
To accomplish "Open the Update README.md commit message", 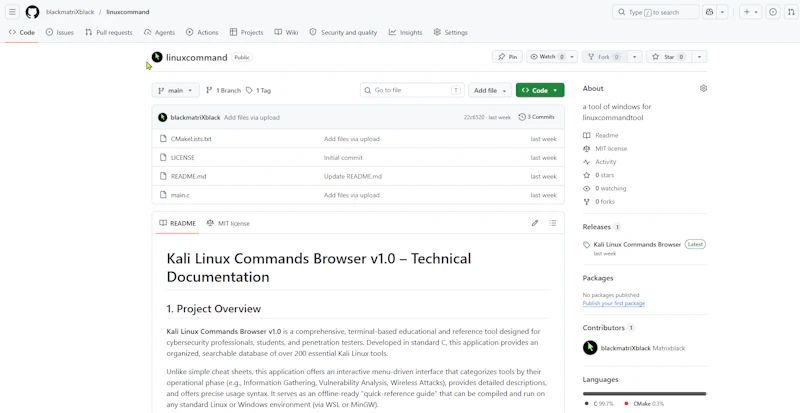I will click(x=353, y=176).
